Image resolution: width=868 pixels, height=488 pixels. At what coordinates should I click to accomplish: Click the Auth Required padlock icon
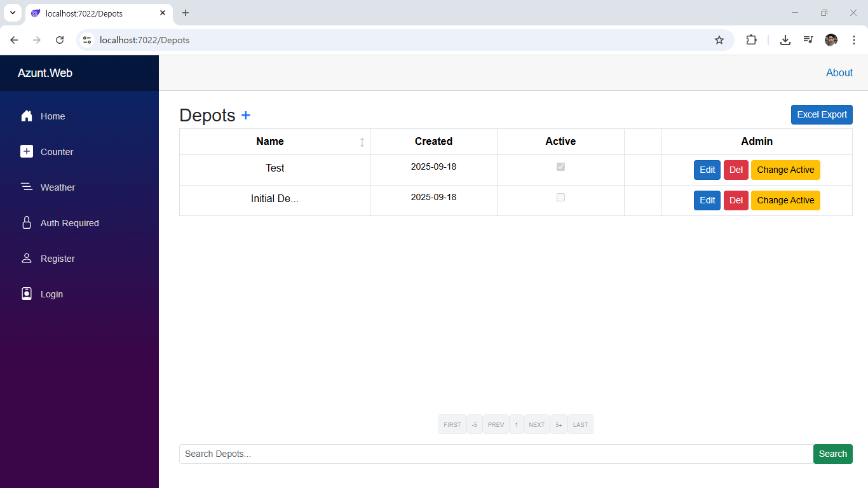(27, 223)
